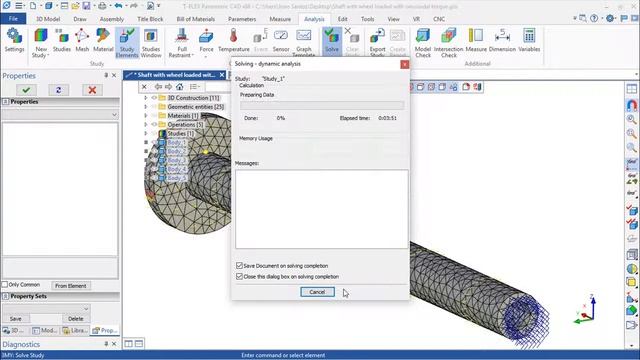
Task: Open the Tools ribbon tab
Action: tap(367, 19)
